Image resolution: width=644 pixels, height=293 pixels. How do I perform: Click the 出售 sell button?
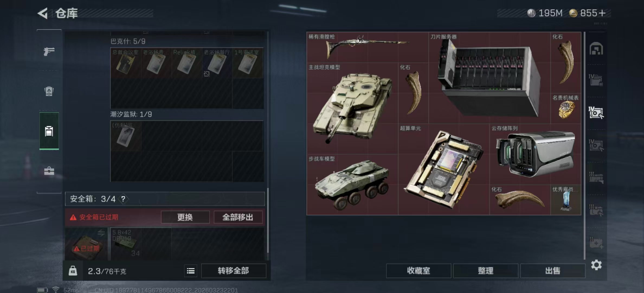(x=553, y=271)
